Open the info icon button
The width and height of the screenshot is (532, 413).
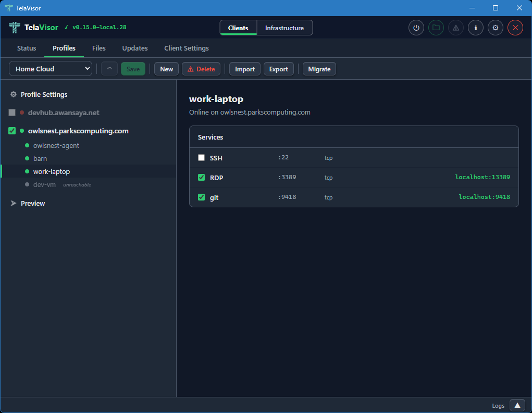coord(476,28)
